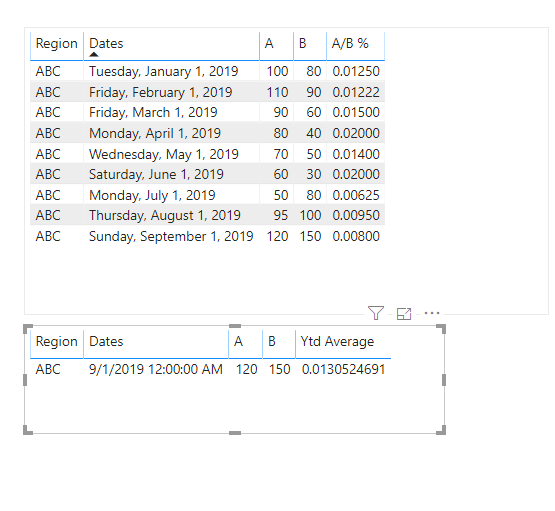Click the value 0.00625 in July row
The width and height of the screenshot is (555, 511).
tap(356, 195)
